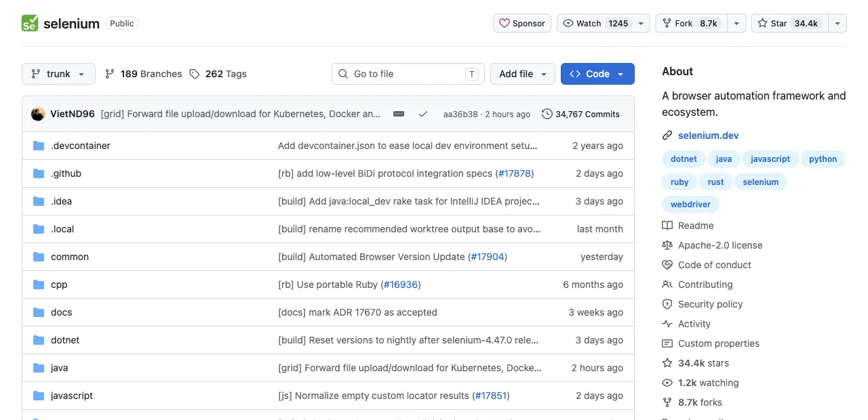
Task: Select the webdriver topic tag
Action: 690,205
